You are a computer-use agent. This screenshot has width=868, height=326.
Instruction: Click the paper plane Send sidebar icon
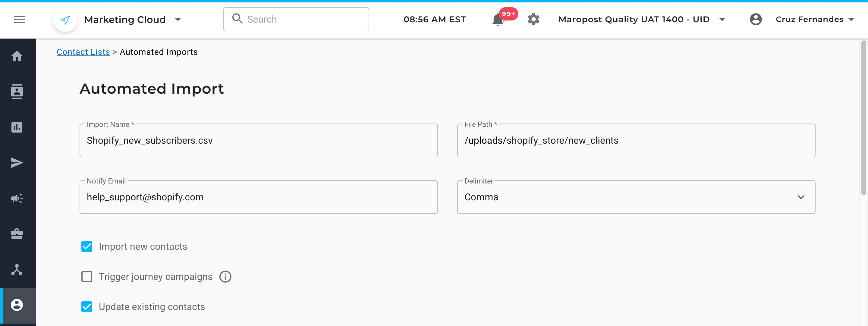(17, 163)
